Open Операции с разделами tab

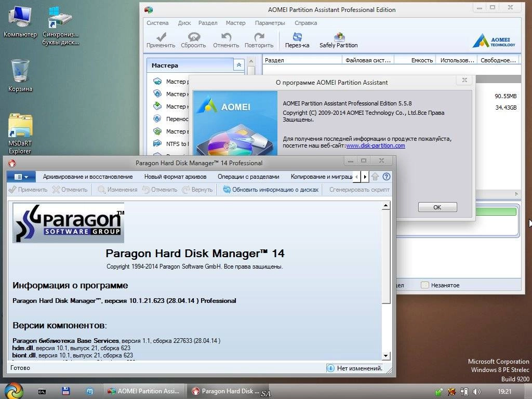coord(248,177)
